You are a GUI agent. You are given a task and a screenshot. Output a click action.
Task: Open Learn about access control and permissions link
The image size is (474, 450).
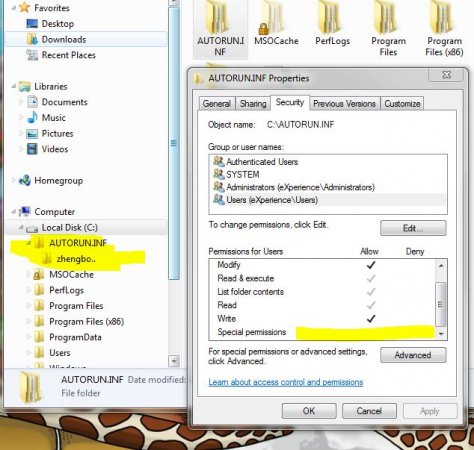pos(286,382)
